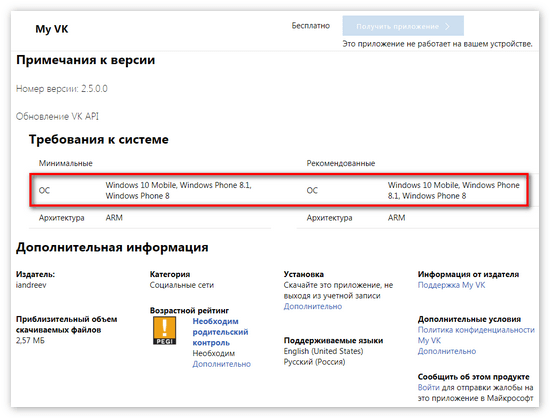
Task: Click the 'Войти' link to report
Action: click(x=428, y=387)
